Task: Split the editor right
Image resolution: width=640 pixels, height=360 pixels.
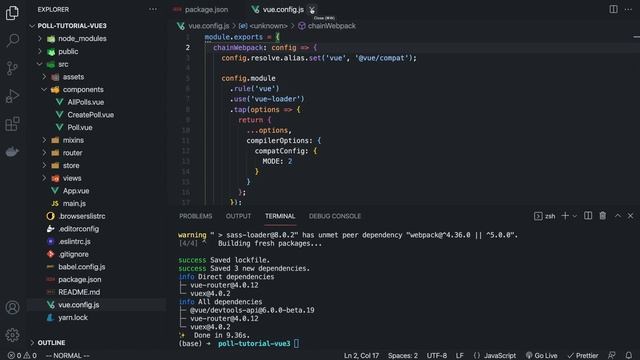Action: 613,9
